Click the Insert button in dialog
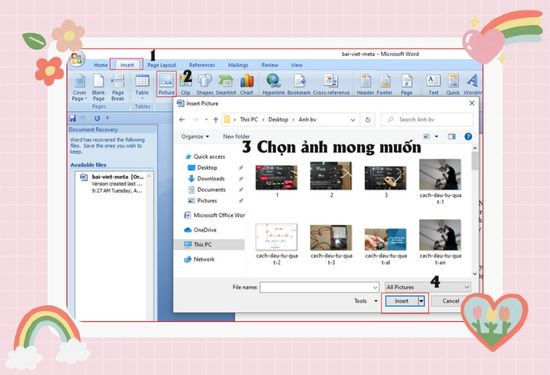The width and height of the screenshot is (550, 375). (x=402, y=301)
